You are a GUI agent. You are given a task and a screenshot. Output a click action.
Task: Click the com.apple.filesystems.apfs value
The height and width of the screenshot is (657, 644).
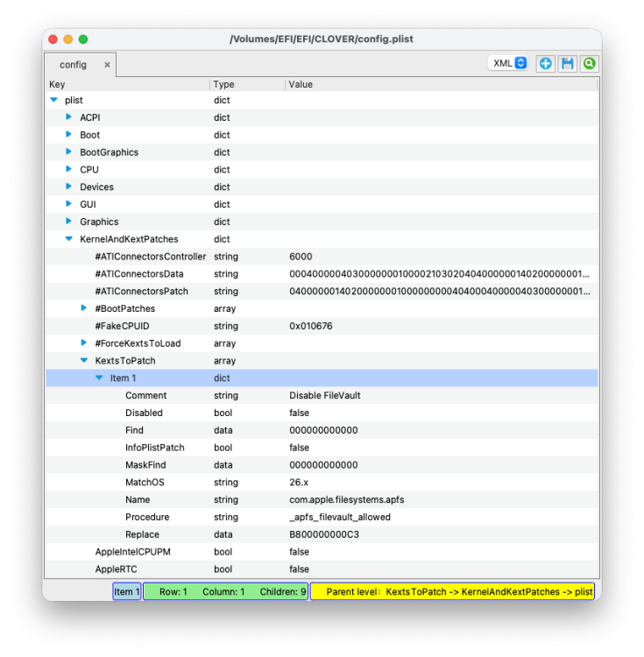pos(346,500)
